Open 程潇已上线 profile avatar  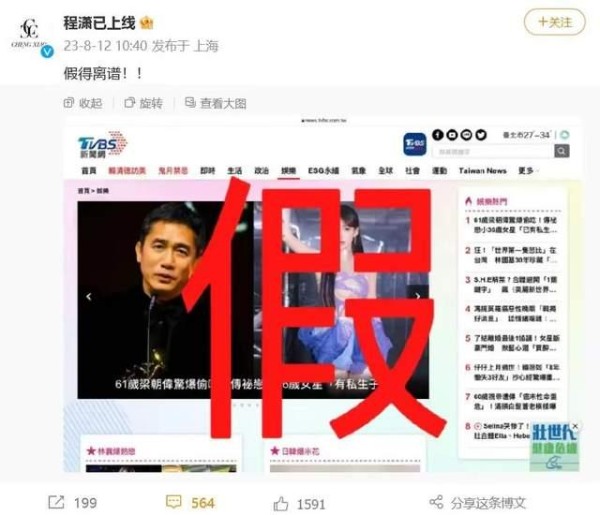click(x=30, y=35)
